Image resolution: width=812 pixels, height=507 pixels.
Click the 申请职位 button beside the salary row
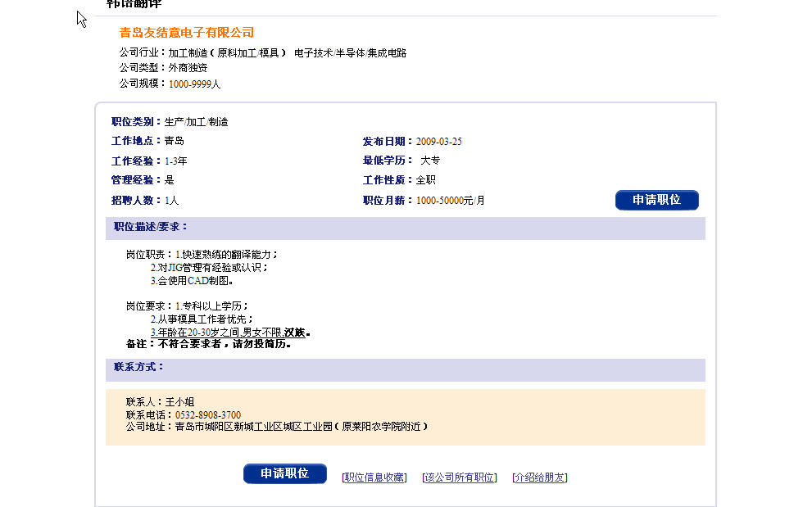click(656, 200)
